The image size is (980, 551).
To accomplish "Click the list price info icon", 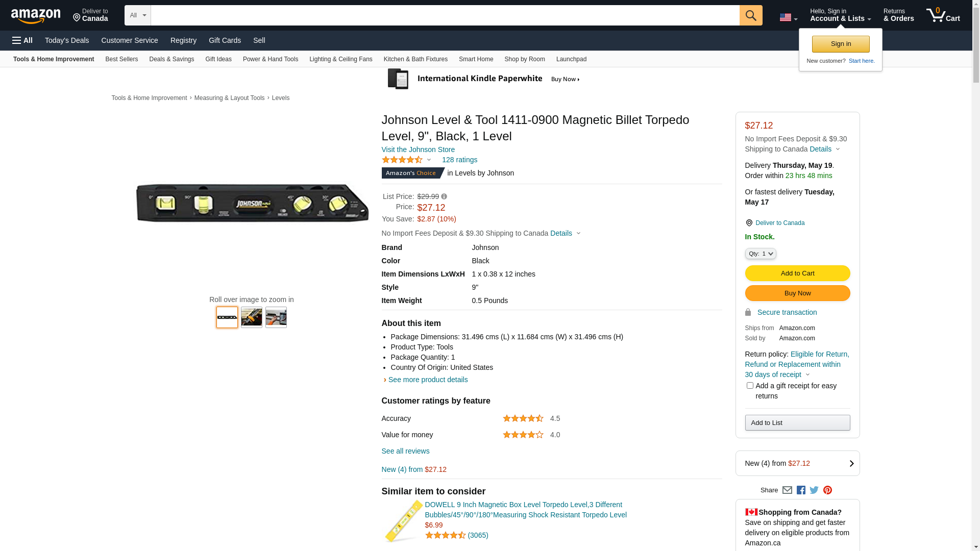I will pos(444,197).
